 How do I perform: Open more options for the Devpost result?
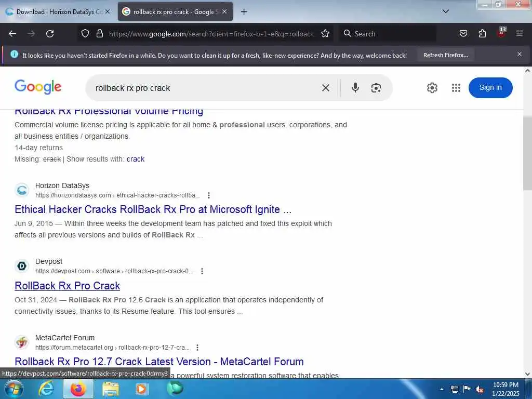point(202,271)
